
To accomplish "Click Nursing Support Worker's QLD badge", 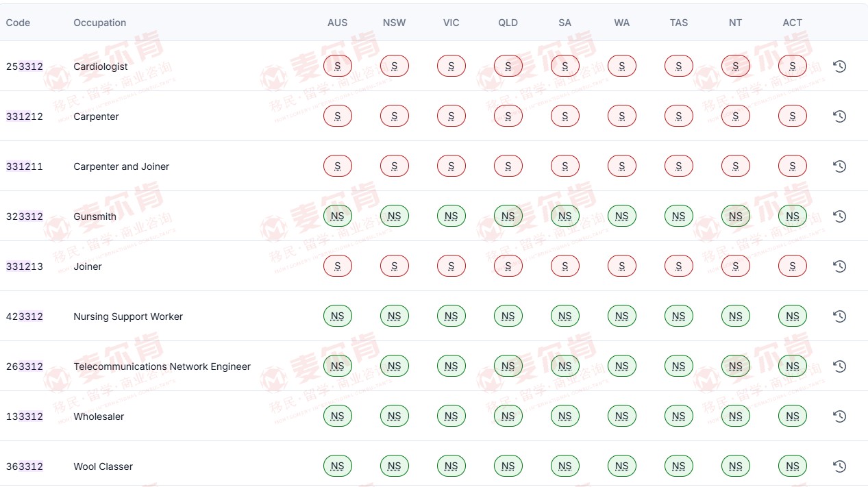I will (x=508, y=316).
